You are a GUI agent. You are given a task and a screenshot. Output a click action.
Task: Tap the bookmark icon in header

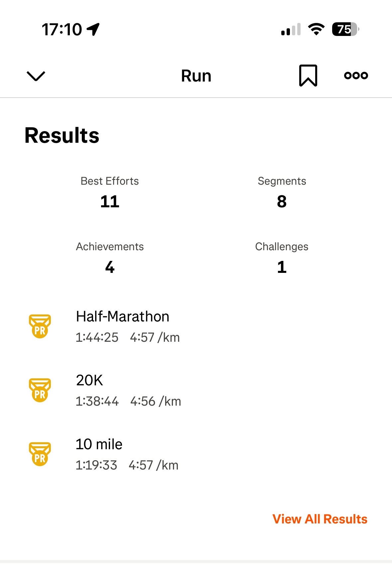(x=308, y=76)
